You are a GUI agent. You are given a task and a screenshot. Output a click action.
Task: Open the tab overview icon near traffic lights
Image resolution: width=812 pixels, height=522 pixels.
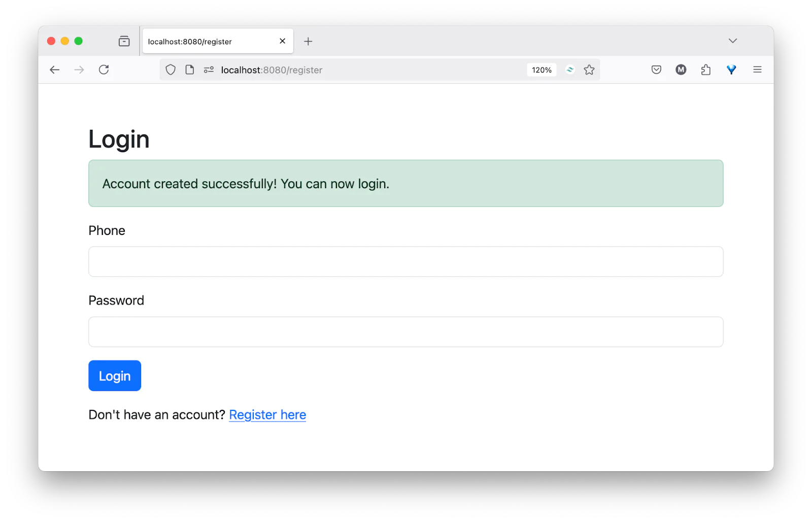(x=124, y=41)
